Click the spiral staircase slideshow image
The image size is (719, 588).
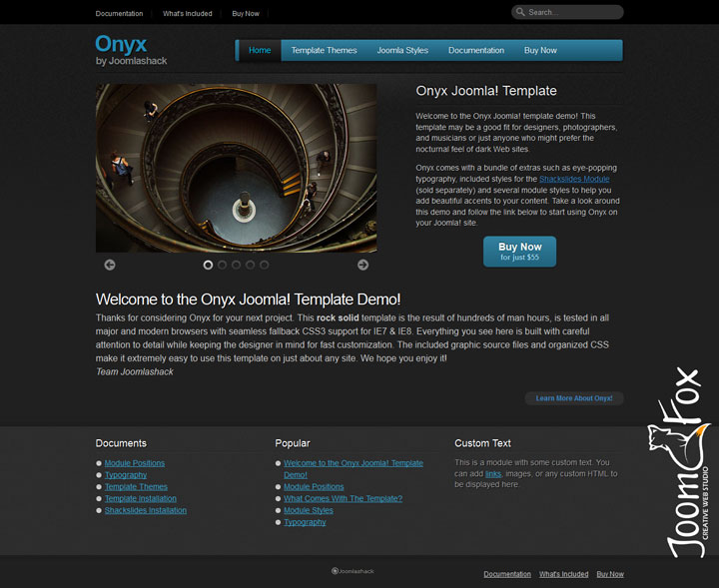coord(236,168)
